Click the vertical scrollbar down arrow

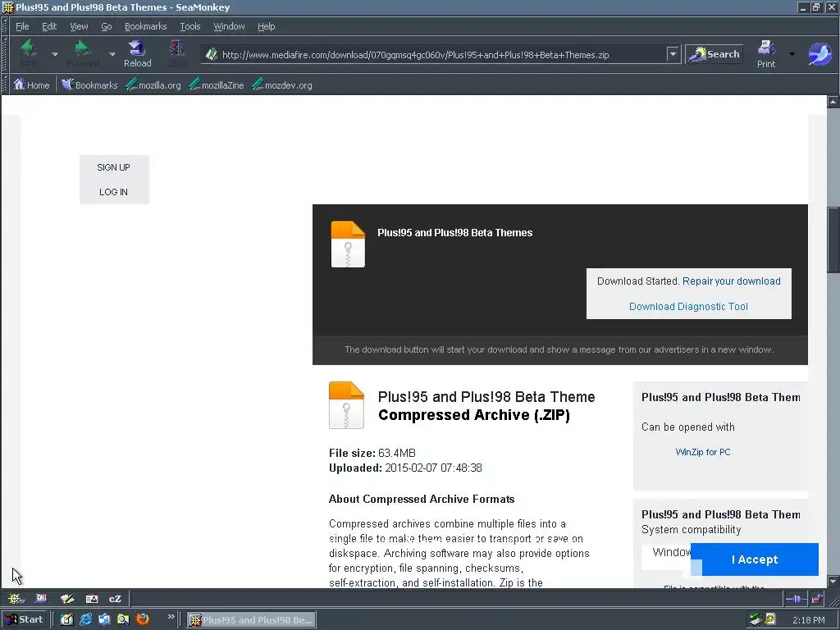point(833,582)
